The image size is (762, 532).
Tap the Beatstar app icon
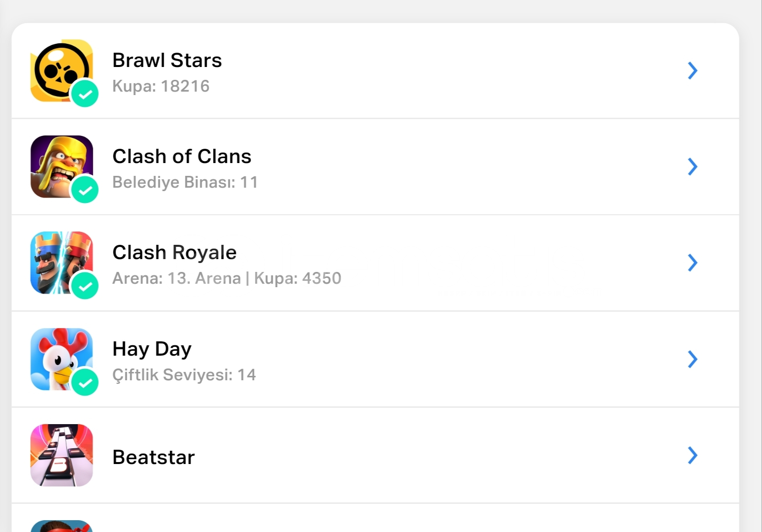62,455
